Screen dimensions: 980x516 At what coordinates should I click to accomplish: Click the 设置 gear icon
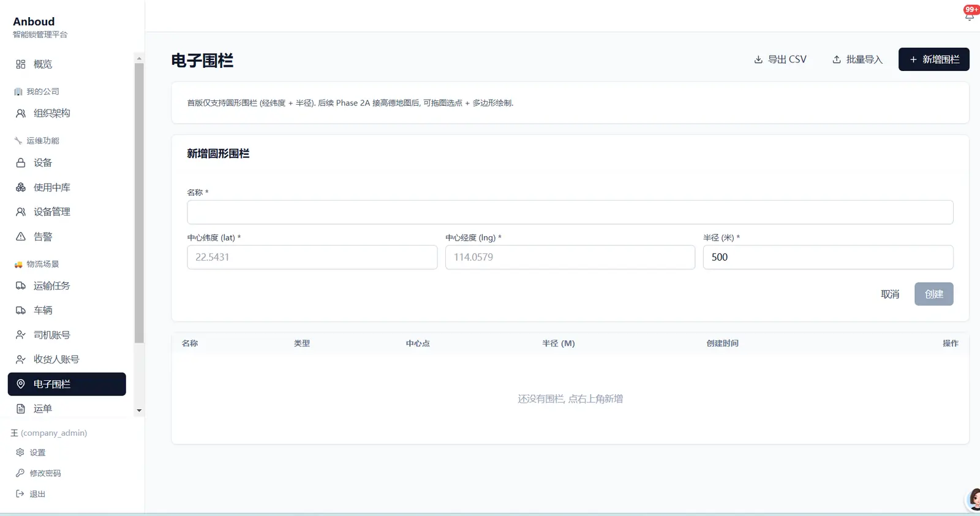(20, 452)
